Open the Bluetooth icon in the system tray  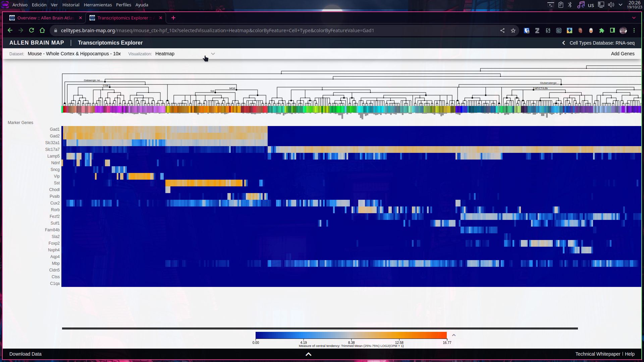pyautogui.click(x=570, y=5)
